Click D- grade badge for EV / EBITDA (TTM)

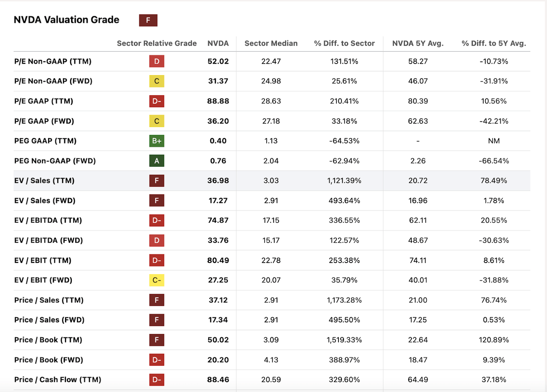click(x=157, y=220)
